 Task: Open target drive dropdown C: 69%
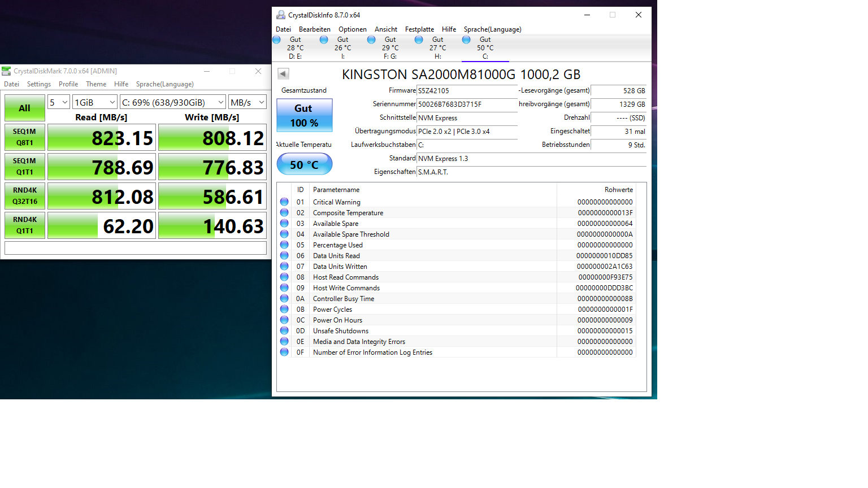[x=173, y=102]
